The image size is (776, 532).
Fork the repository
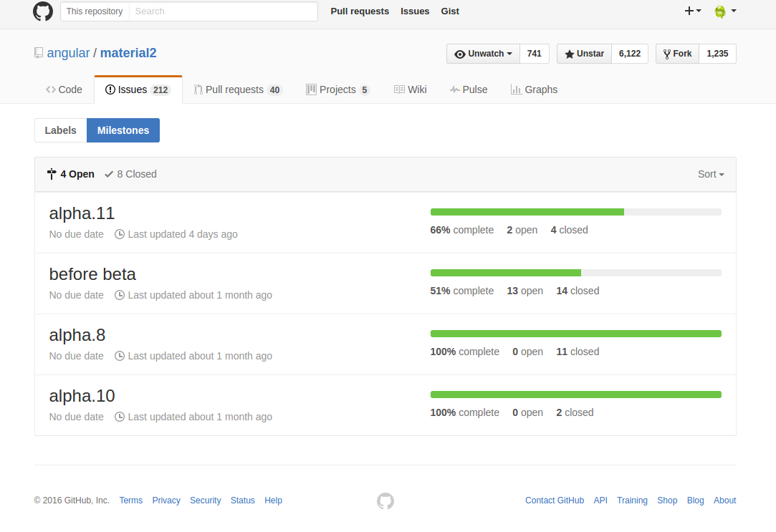point(678,54)
